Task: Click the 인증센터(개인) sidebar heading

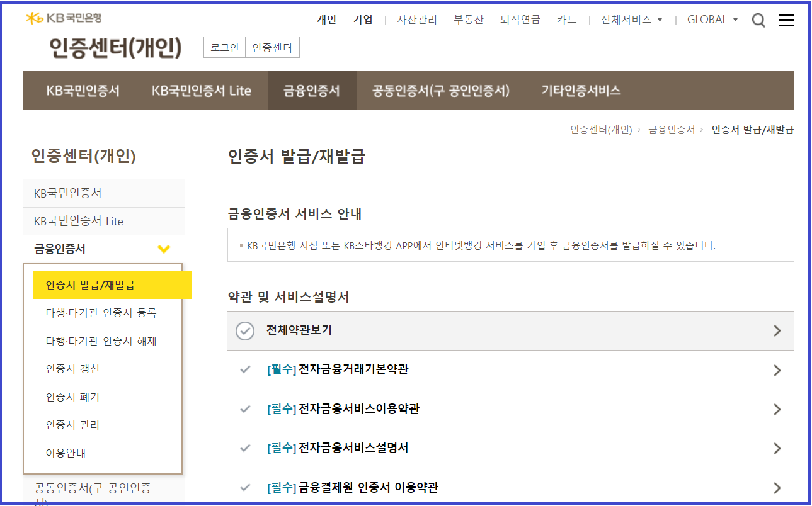Action: (83, 156)
